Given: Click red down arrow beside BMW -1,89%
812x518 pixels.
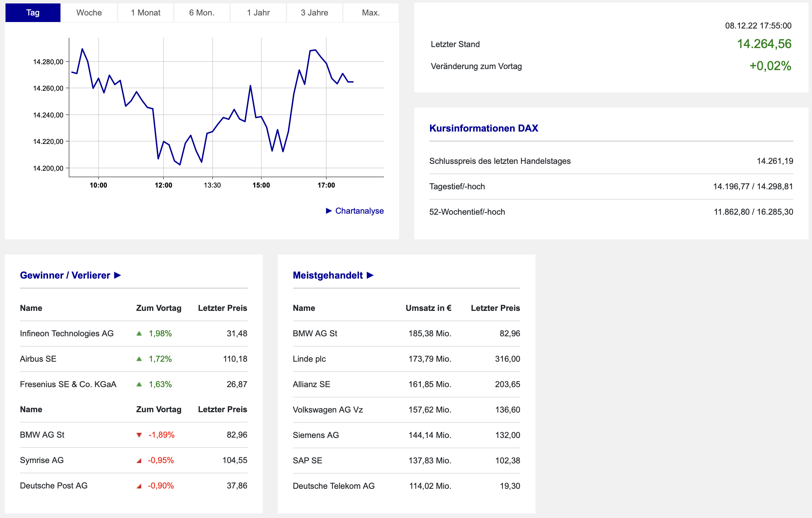Looking at the screenshot, I should coord(139,435).
